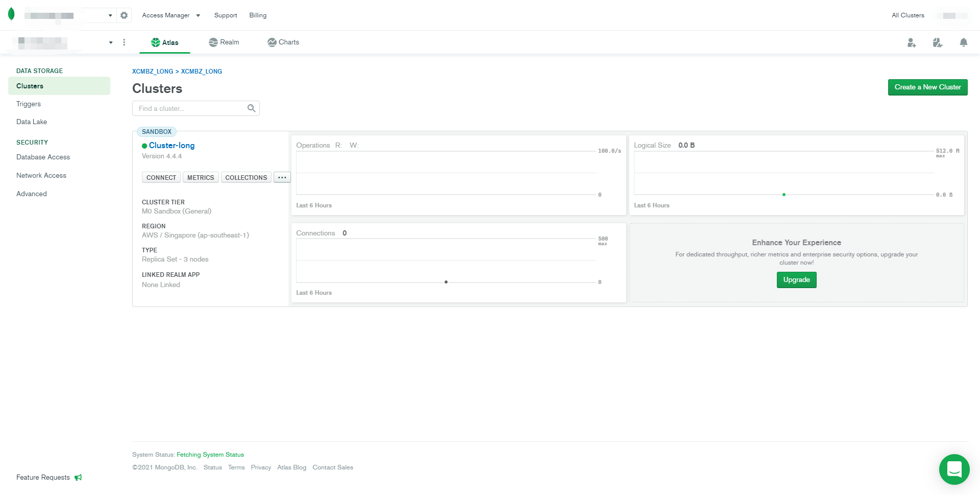Open the Cluster-long details link
Image resolution: width=980 pixels, height=495 pixels.
pos(171,146)
